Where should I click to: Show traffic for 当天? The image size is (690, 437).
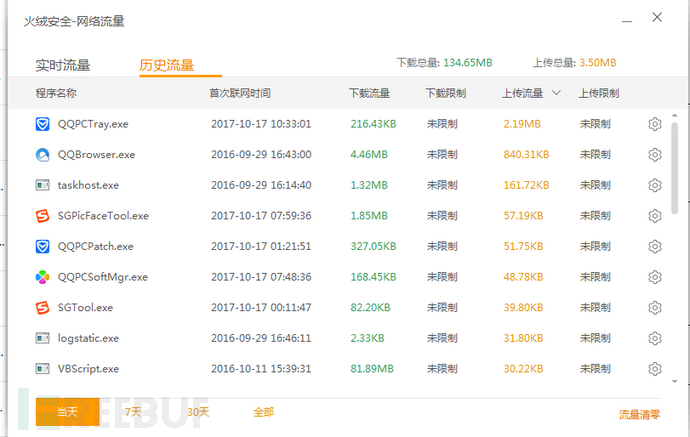[x=67, y=412]
